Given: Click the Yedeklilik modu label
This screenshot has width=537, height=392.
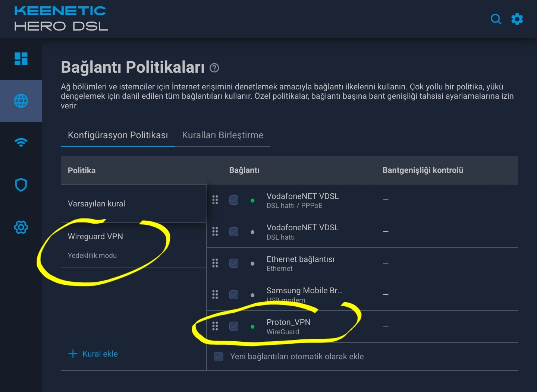Looking at the screenshot, I should [x=92, y=255].
